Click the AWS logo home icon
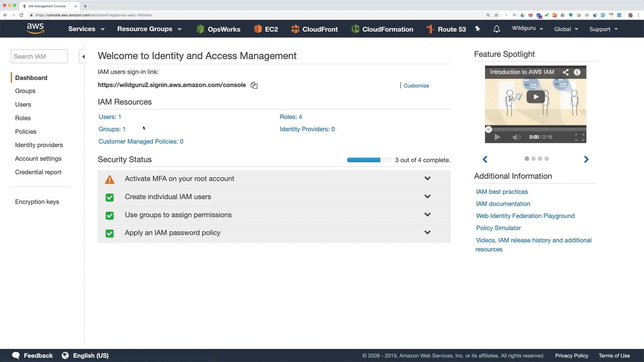The image size is (644, 362). tap(35, 29)
